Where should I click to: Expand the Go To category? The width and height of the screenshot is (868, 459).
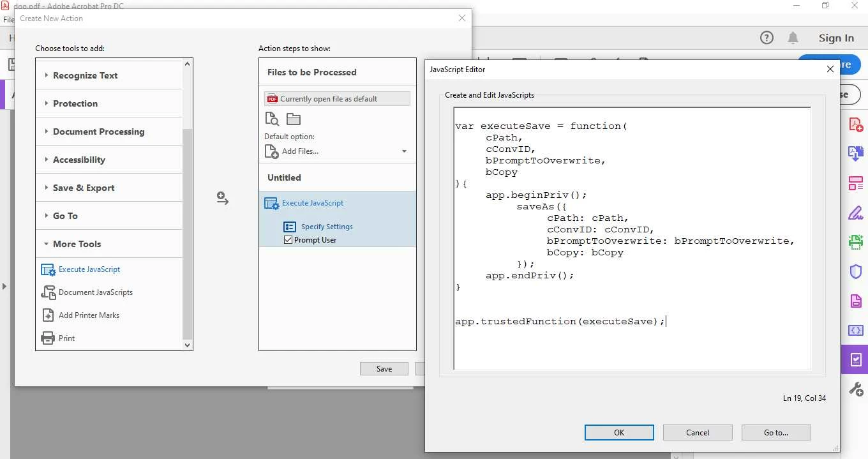tap(47, 216)
